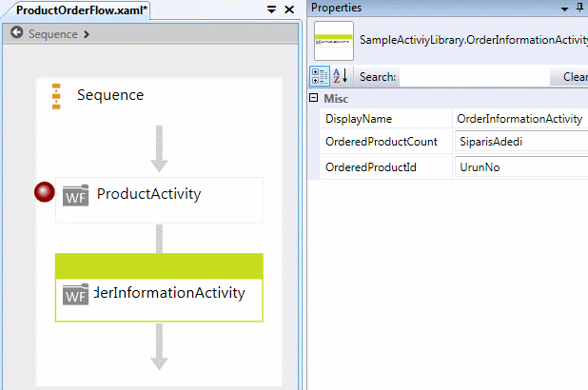Edit the OrderedProductId value UrunNo
588x390 pixels.
[x=519, y=167]
